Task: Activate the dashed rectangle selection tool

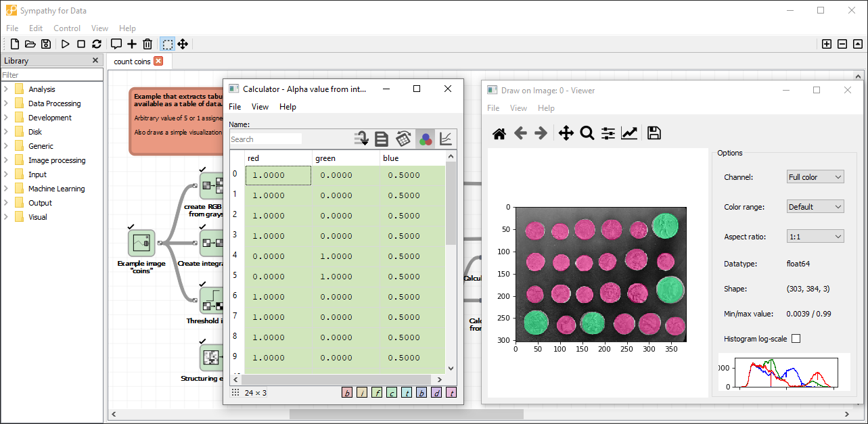Action: [167, 44]
